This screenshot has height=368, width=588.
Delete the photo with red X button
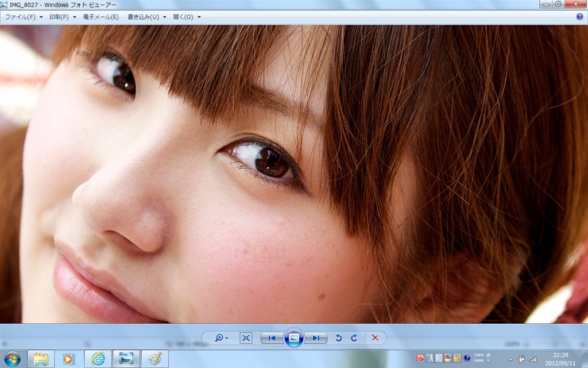click(x=374, y=338)
